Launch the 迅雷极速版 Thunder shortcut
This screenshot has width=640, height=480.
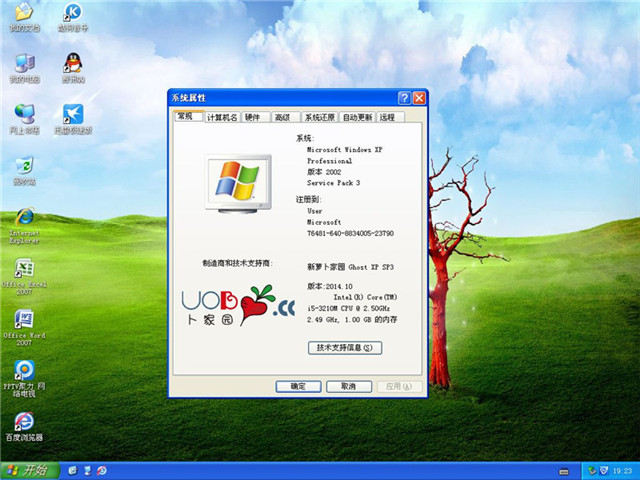coord(73,119)
